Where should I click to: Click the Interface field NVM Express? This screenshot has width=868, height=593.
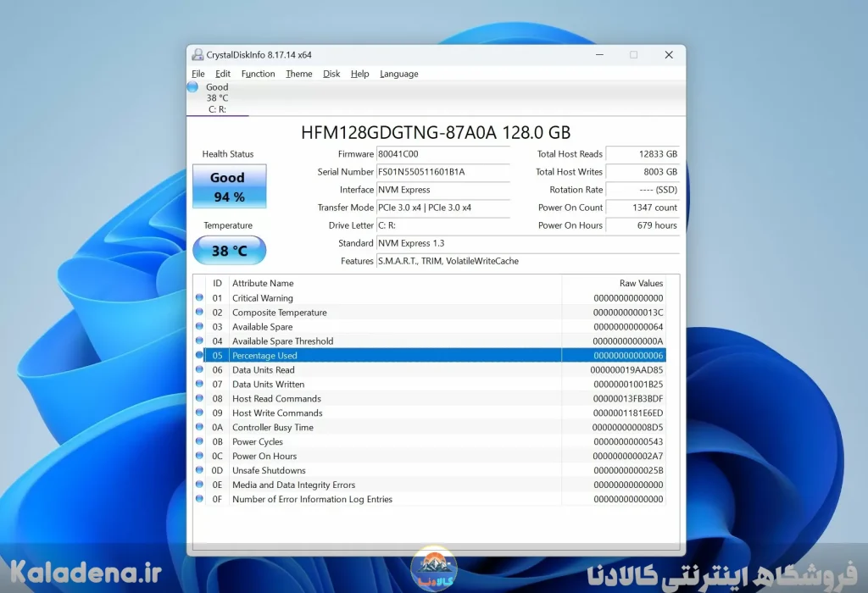tap(442, 190)
